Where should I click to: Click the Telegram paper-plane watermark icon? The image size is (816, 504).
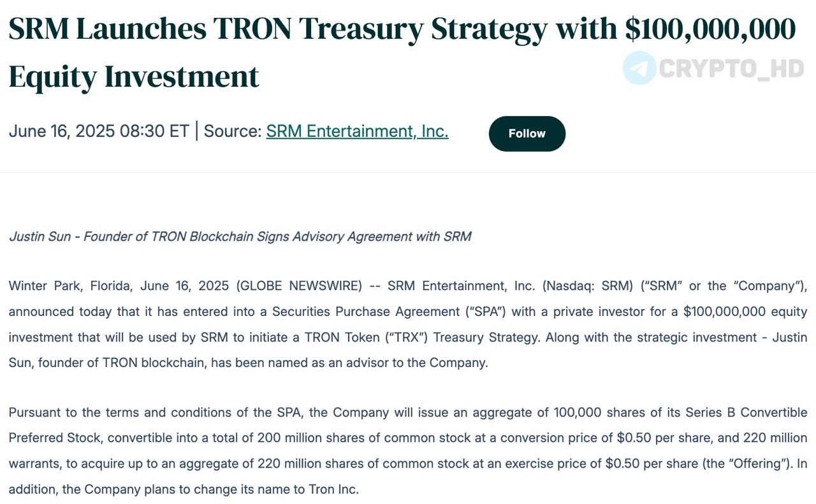pos(639,68)
